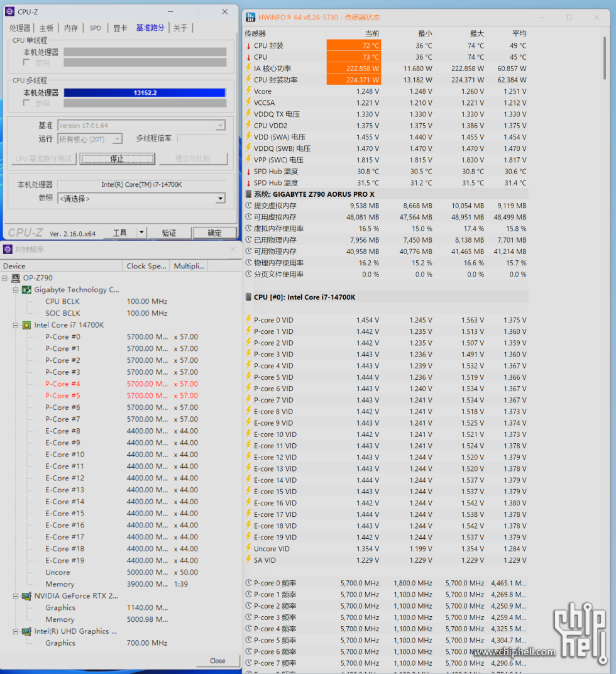Click the 时钟频率 window title icon
Screen dimensions: 616x674
click(8, 250)
